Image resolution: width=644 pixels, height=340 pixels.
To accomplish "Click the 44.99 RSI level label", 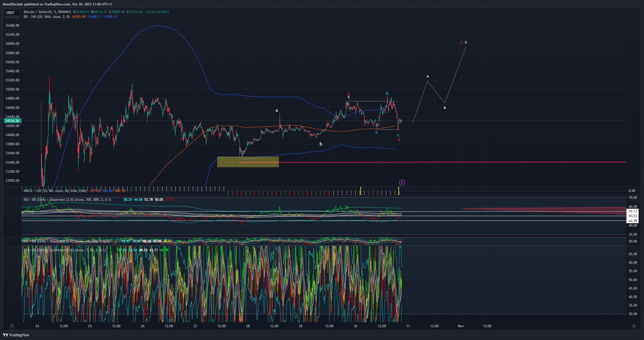I will 633,221.
